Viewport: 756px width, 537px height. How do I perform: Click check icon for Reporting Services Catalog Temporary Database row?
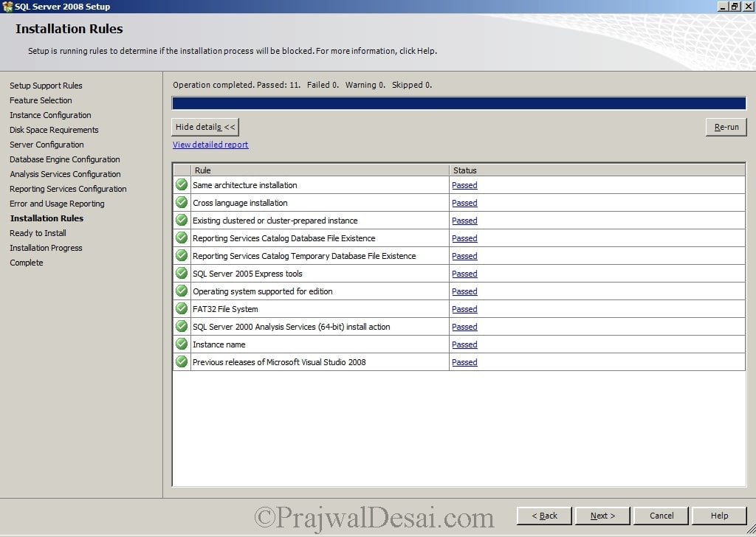(x=182, y=256)
